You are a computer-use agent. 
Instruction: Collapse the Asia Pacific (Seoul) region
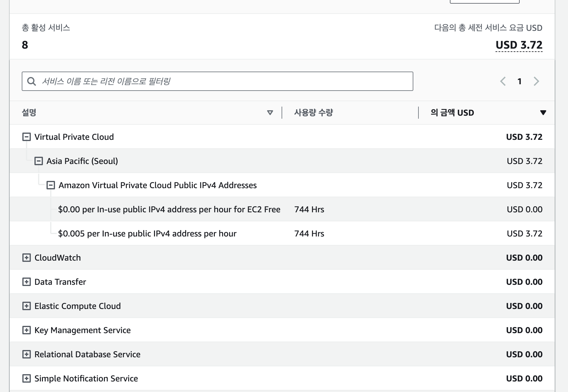39,161
